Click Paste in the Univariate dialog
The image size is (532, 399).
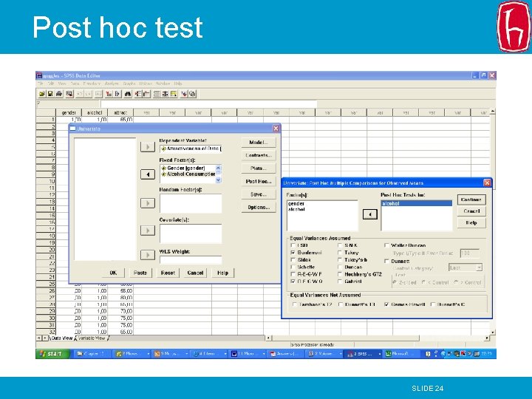pyautogui.click(x=140, y=273)
